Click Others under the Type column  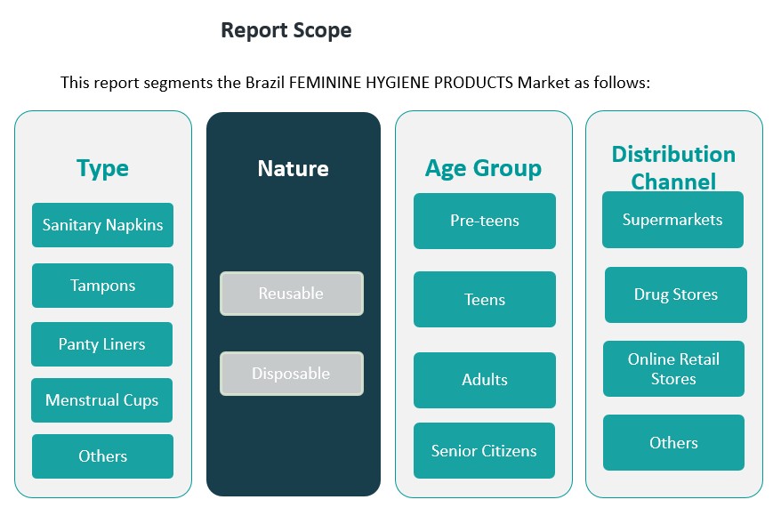102,456
